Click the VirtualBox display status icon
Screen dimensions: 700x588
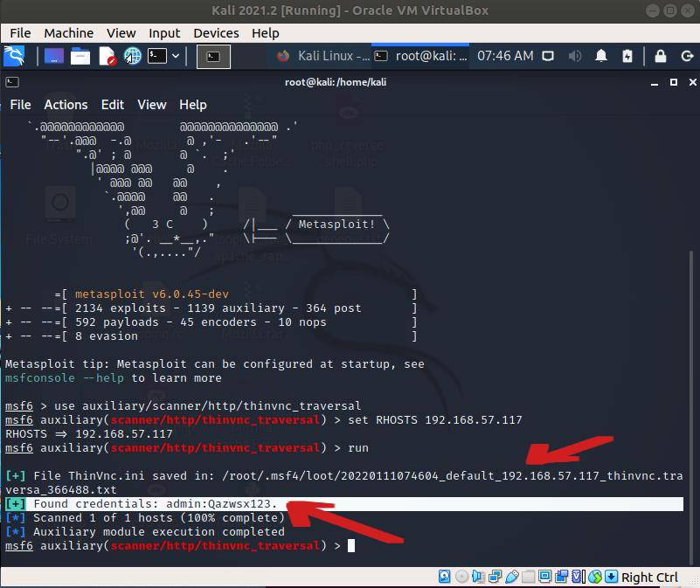[544, 577]
